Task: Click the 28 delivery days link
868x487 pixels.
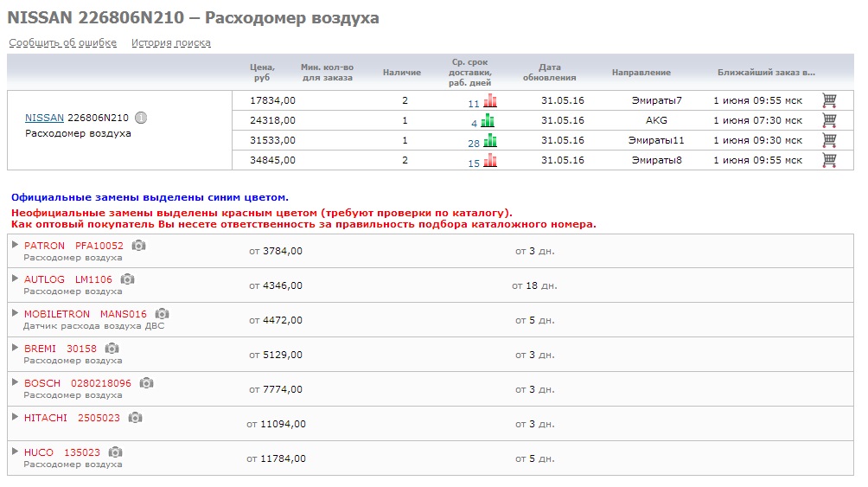Action: [473, 144]
